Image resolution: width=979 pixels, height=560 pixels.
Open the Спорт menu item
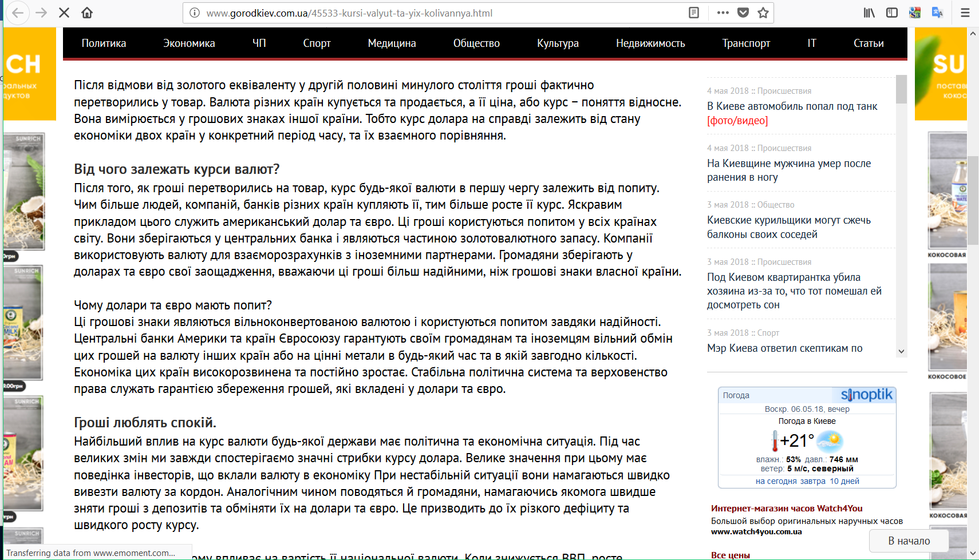tap(317, 43)
